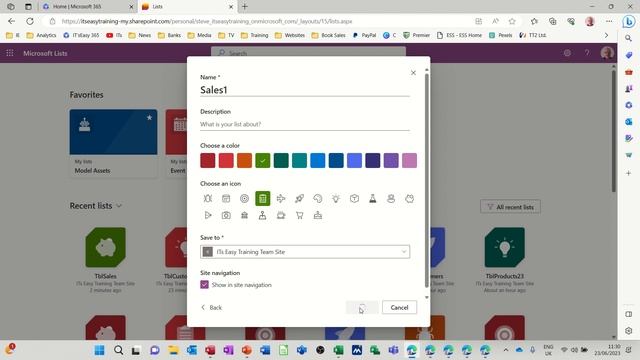The height and width of the screenshot is (360, 640).
Task: Choose the shopping cart icon
Action: pos(299,215)
